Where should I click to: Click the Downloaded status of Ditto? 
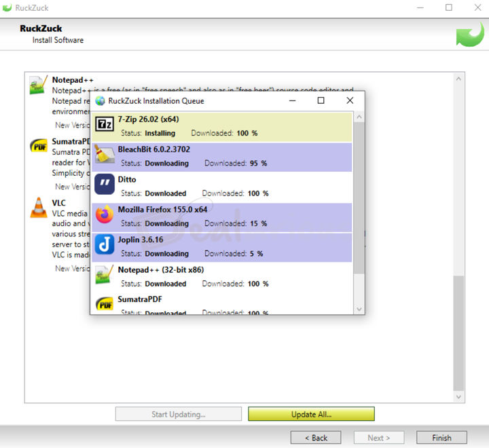[166, 193]
